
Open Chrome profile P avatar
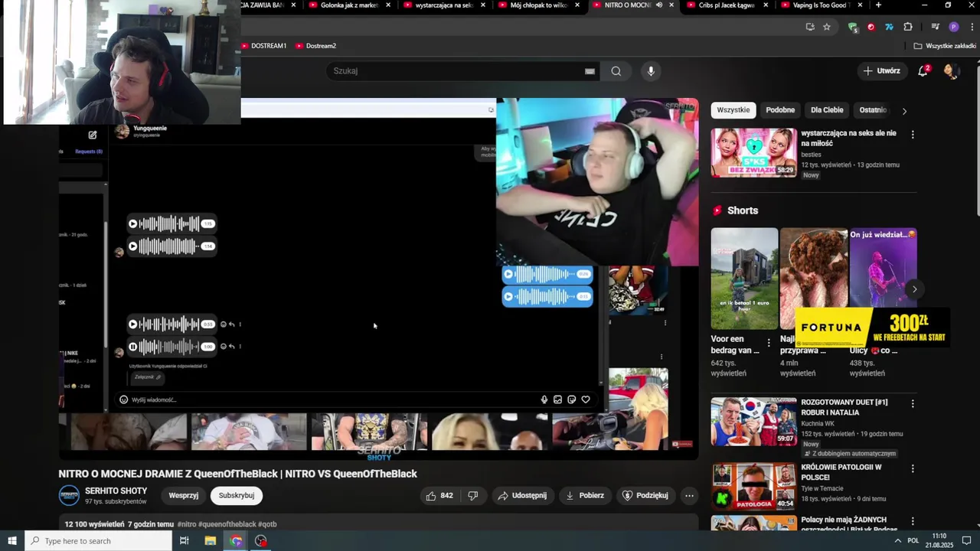click(x=953, y=27)
